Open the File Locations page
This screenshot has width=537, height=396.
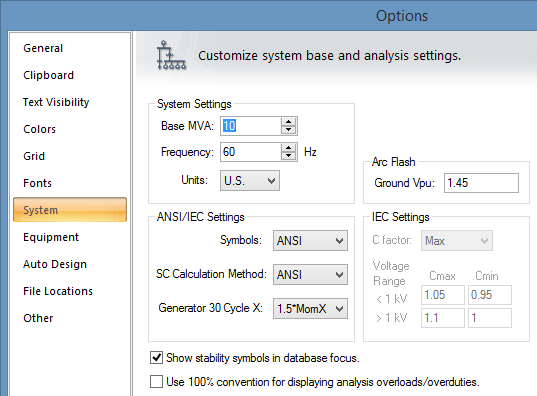(58, 291)
